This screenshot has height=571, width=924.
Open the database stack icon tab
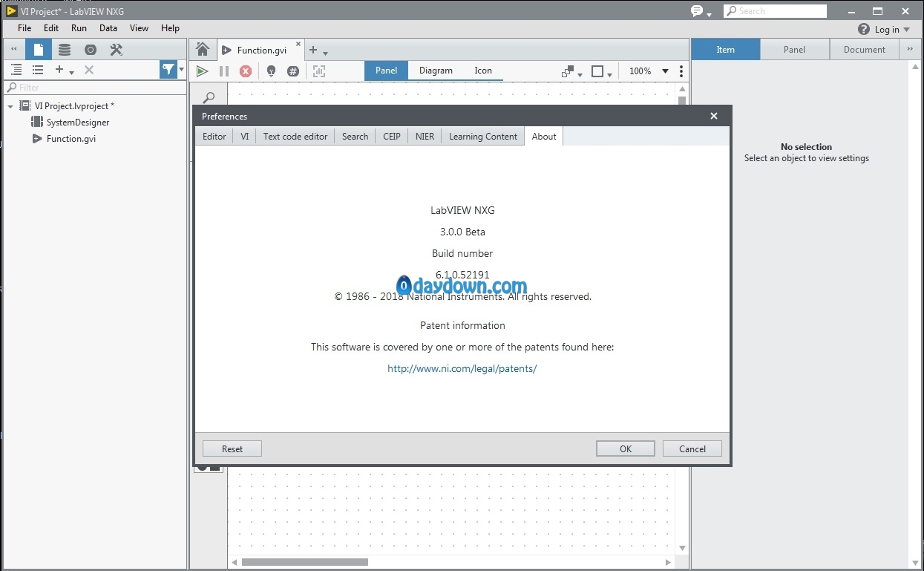[65, 50]
